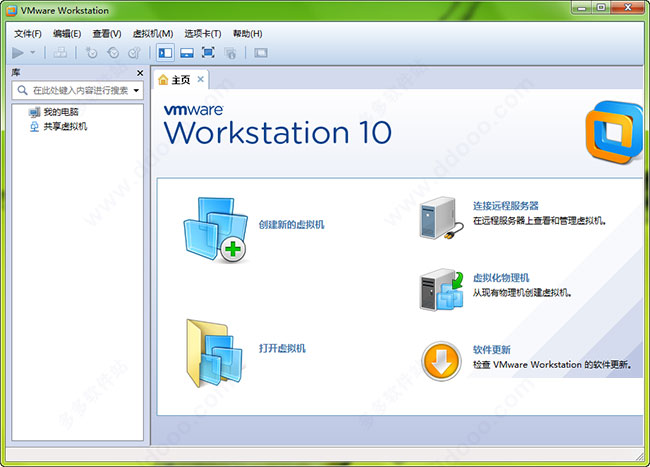
Task: Toggle the show library sidebar icon
Action: 165,53
